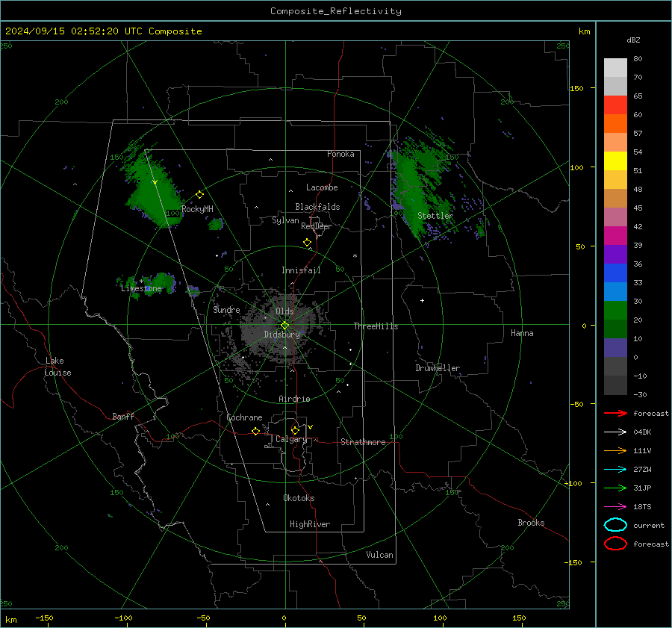The height and width of the screenshot is (628, 672).
Task: Click forecast text beside red arrow
Action: [651, 413]
